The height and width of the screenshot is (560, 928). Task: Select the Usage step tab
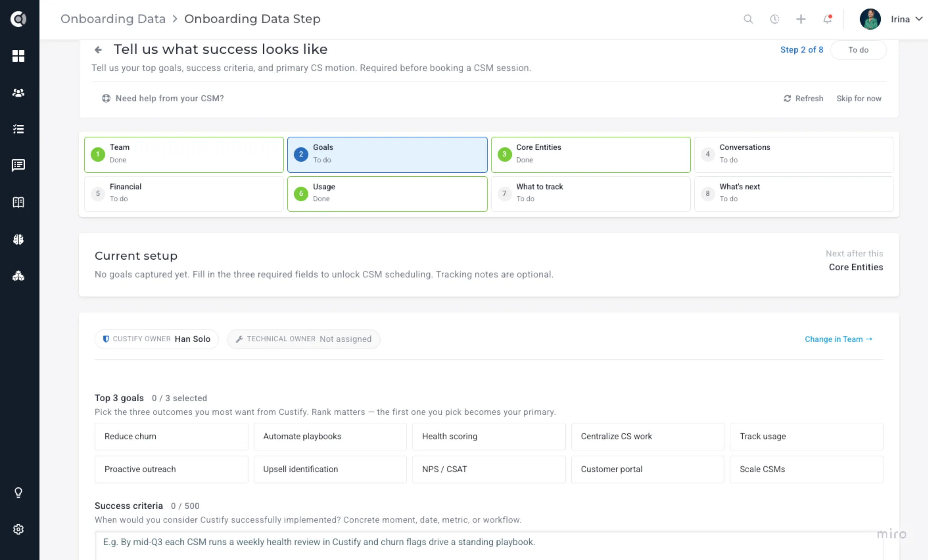pos(387,194)
